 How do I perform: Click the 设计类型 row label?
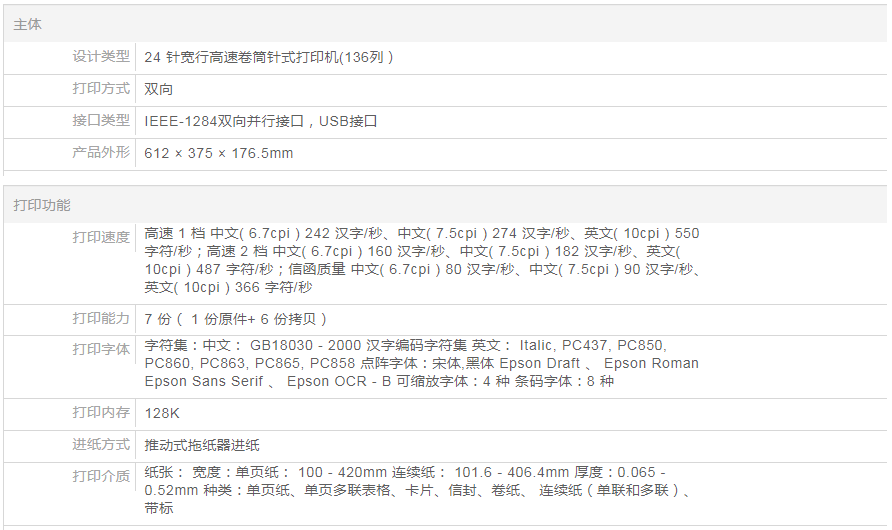(101, 57)
